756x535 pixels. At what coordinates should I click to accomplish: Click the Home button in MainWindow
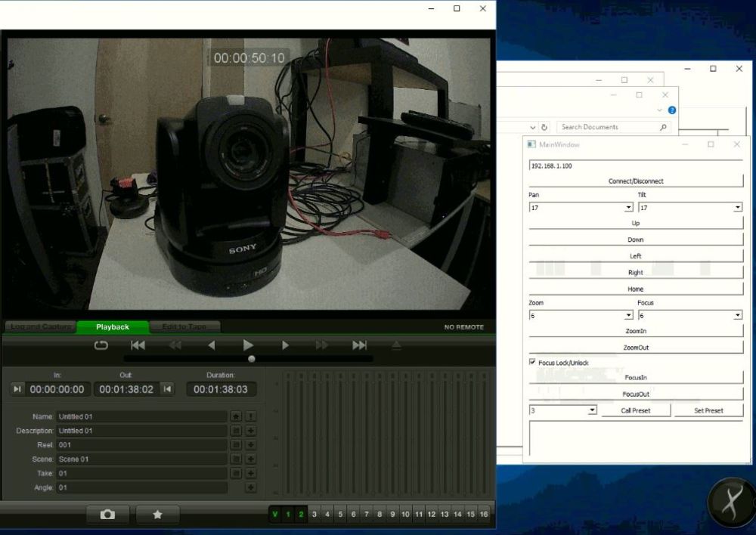click(636, 289)
